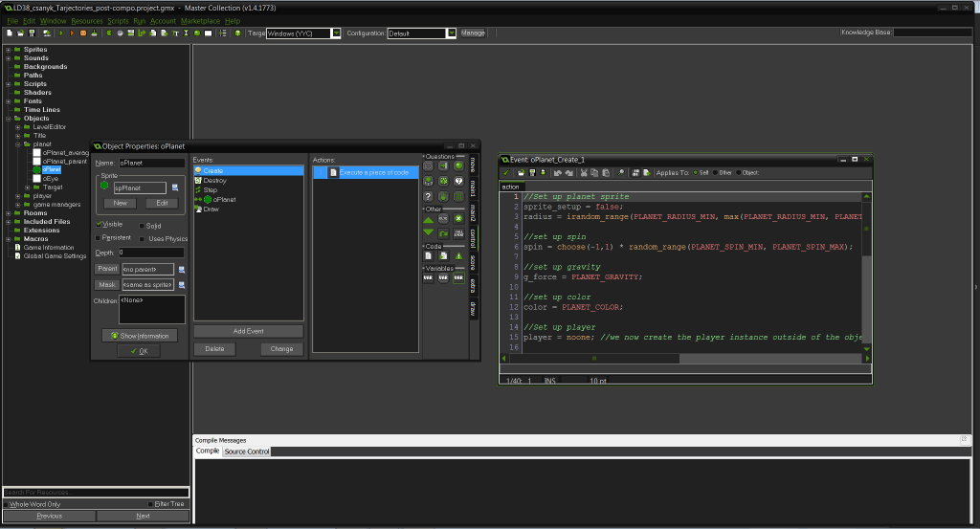
Task: Click the green checkmark in code editor
Action: (506, 173)
